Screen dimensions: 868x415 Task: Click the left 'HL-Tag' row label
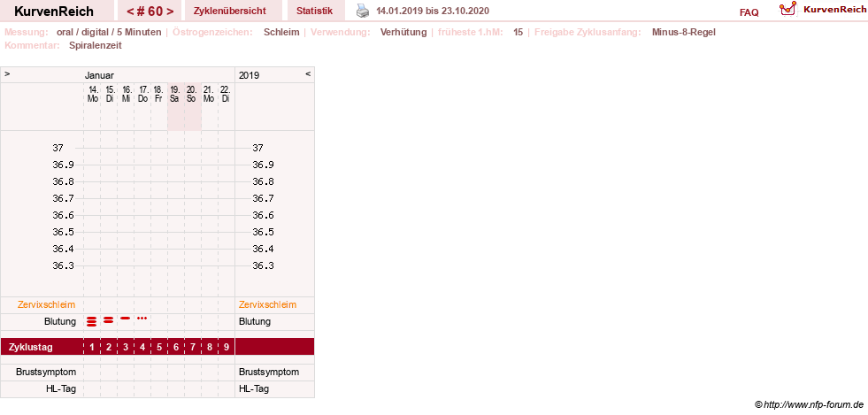click(x=61, y=389)
